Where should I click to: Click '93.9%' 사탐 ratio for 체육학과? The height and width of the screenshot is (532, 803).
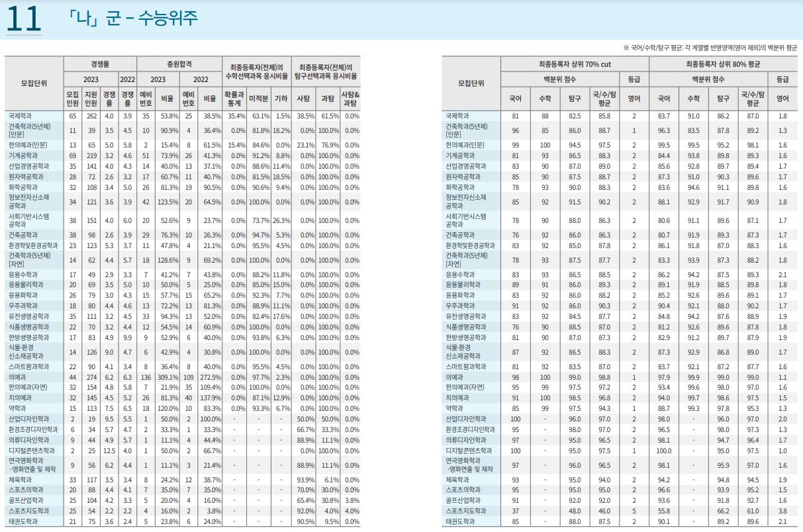tap(305, 480)
